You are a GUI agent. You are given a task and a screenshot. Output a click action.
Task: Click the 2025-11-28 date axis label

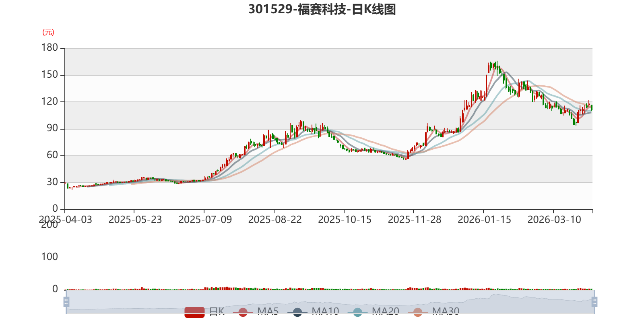point(415,220)
